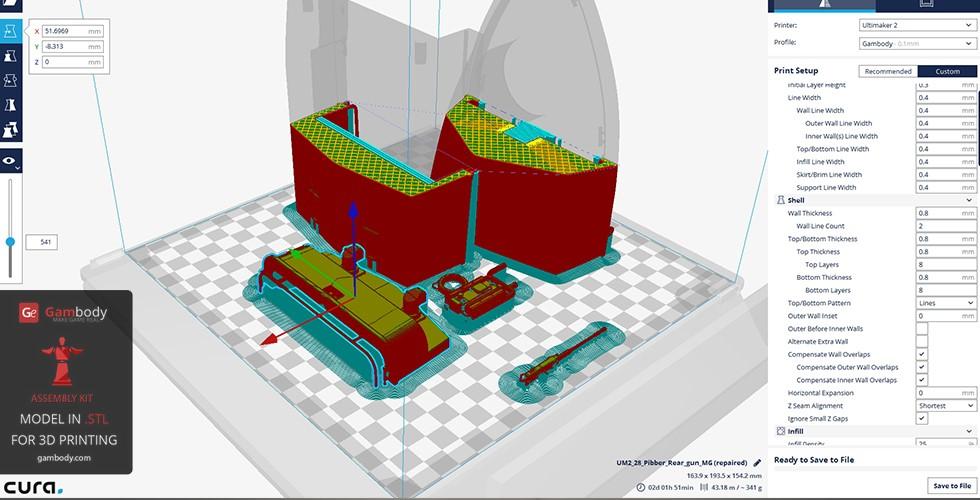Click the pencil icon to rename job
This screenshot has width=980, height=500.
pos(757,463)
